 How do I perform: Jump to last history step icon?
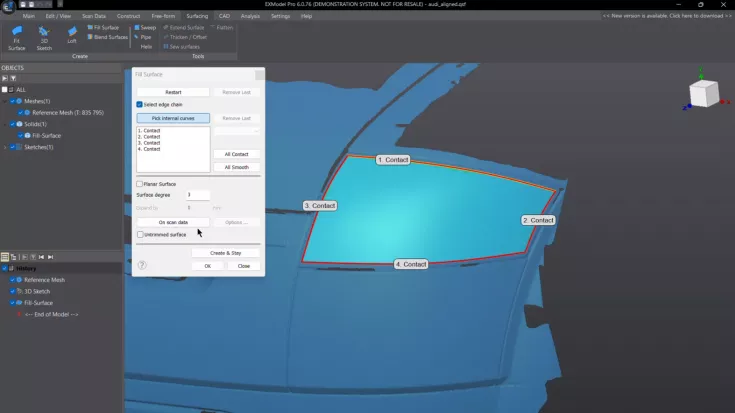pyautogui.click(x=50, y=257)
